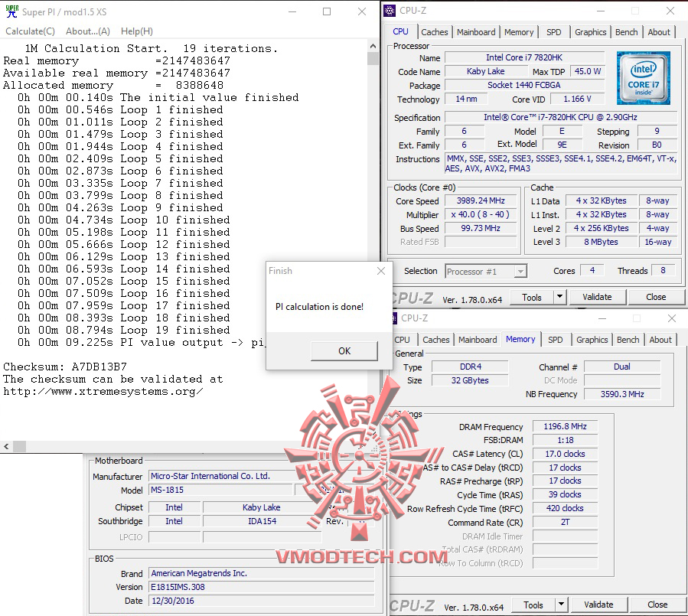This screenshot has width=688, height=616.
Task: Switch to Memory tab in top CPU-Z window
Action: pyautogui.click(x=519, y=32)
